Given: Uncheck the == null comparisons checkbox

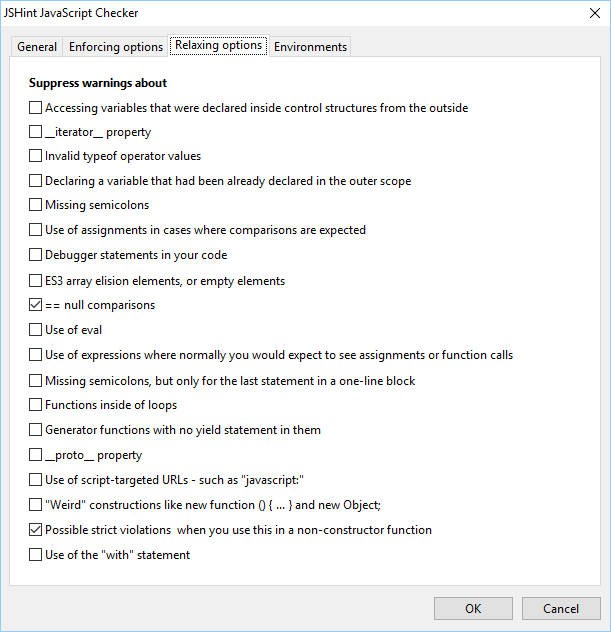Looking at the screenshot, I should point(36,305).
